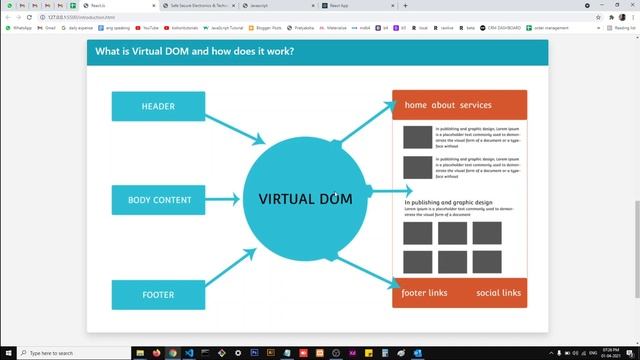The width and height of the screenshot is (640, 360).
Task: Open the order management bookmark
Action: [x=547, y=28]
